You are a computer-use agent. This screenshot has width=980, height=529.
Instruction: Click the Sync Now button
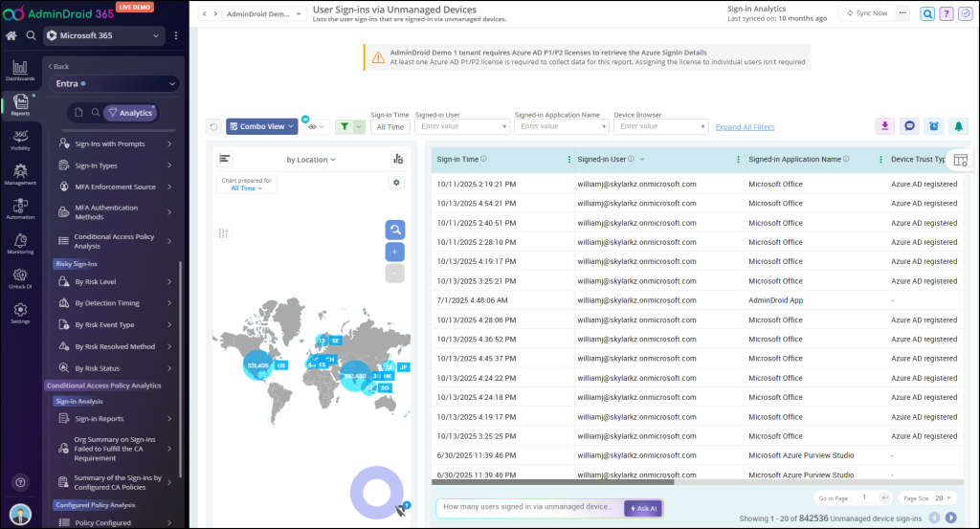click(x=867, y=13)
